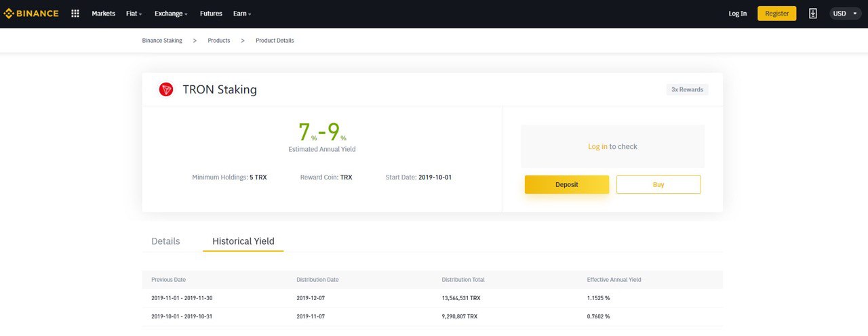Click the Start Date 2019-10-01 value
This screenshot has height=336, width=868.
click(x=435, y=177)
